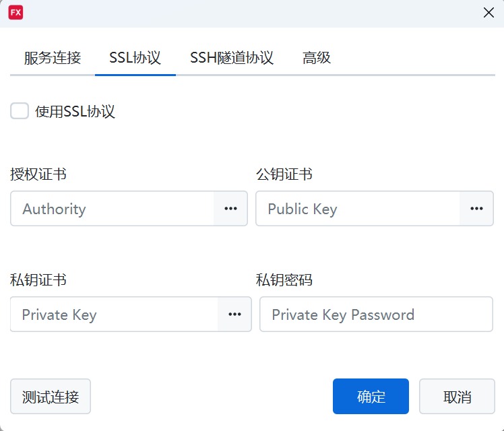Go to the 高级 tab

[317, 58]
